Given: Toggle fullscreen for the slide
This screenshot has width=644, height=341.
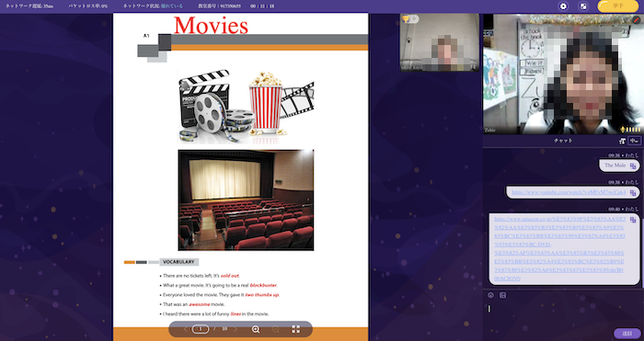Looking at the screenshot, I should tap(295, 329).
